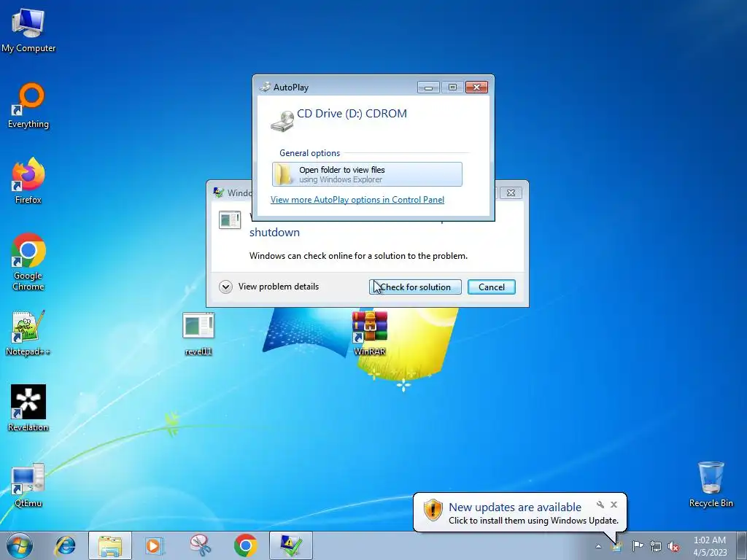Expand View problem details
747x560 pixels.
(269, 287)
